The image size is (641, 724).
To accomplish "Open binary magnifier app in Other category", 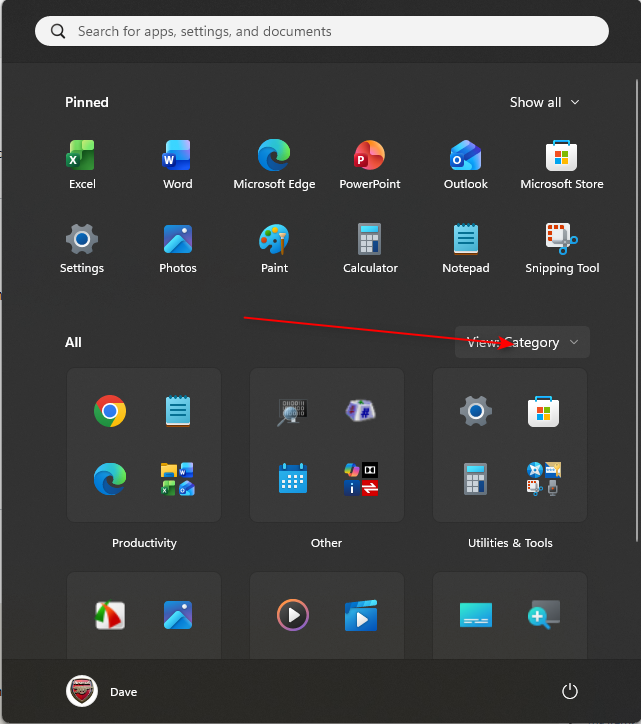I will coord(293,412).
